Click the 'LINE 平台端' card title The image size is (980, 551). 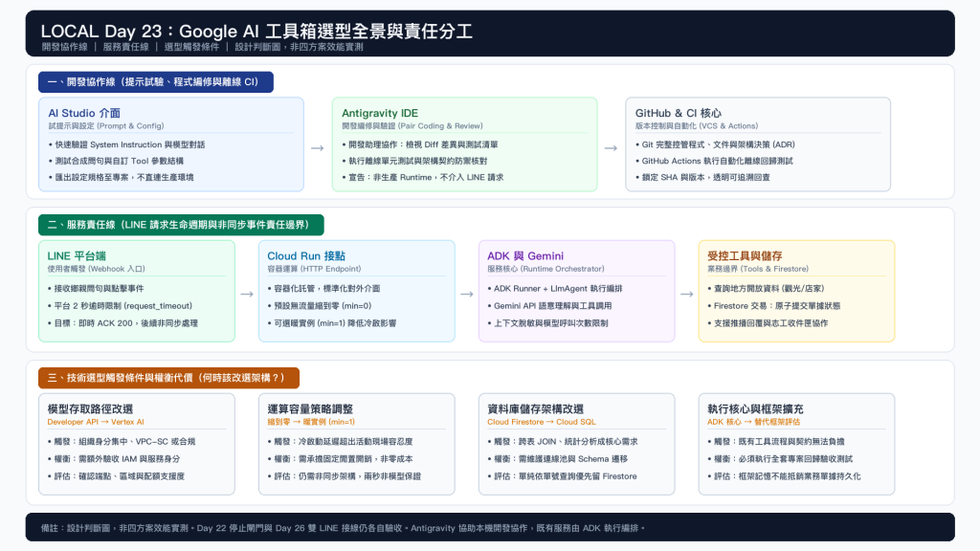77,256
